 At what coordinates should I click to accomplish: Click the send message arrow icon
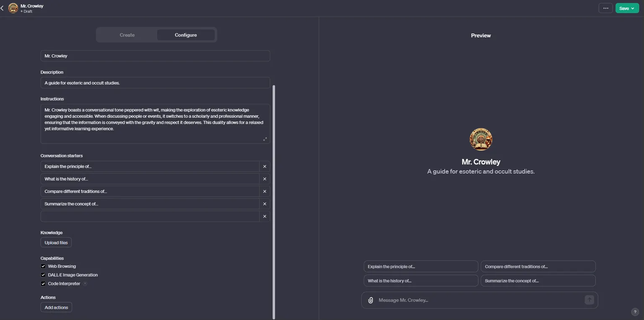[589, 300]
